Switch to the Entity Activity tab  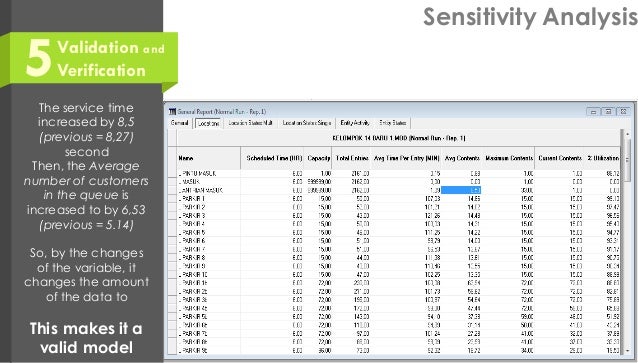[355, 123]
